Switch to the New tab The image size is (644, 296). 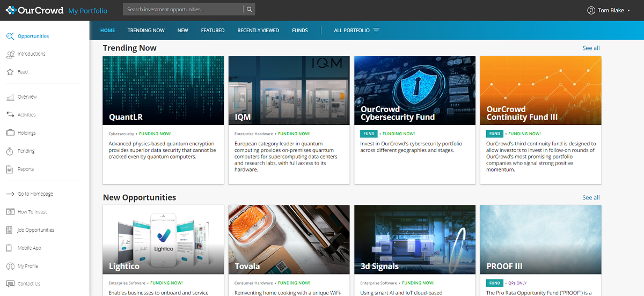click(x=182, y=31)
